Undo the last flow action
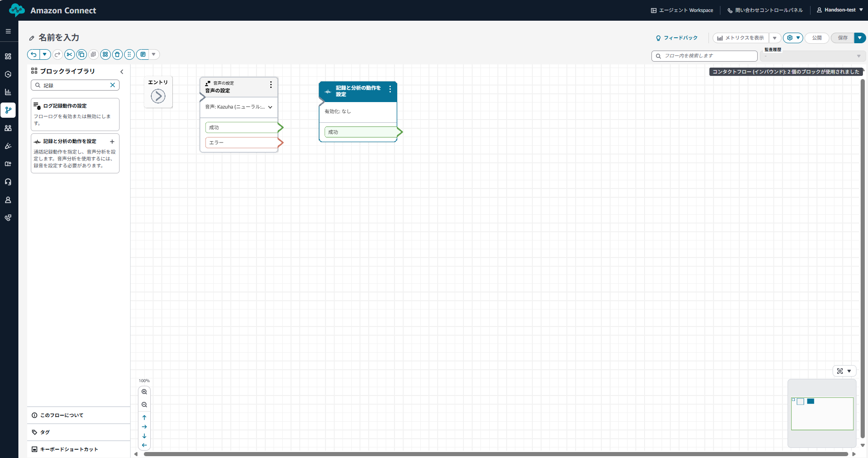Viewport: 868px width, 458px height. coord(34,54)
